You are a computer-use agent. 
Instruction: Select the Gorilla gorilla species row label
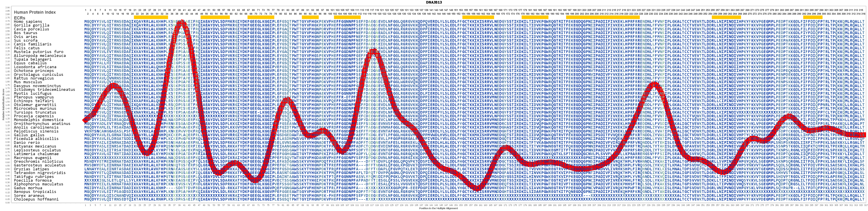tap(31, 25)
